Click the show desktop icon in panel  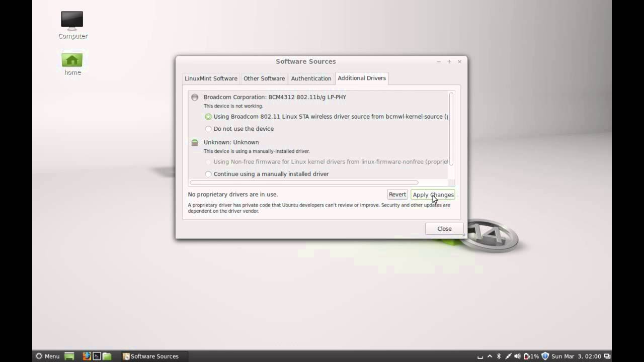[69, 356]
